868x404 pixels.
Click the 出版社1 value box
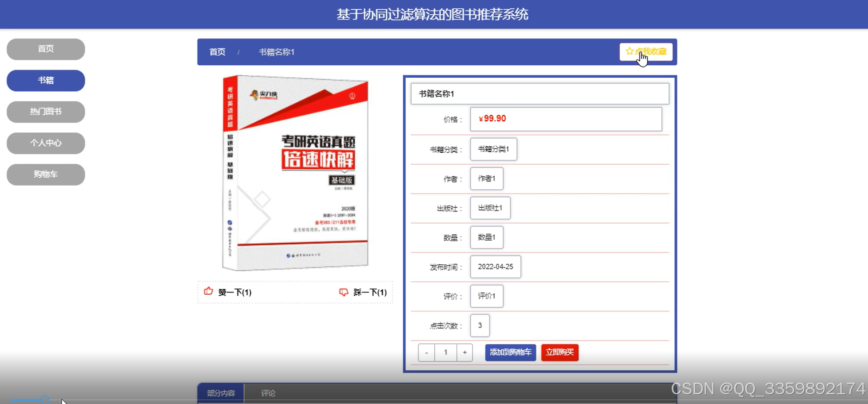point(490,208)
